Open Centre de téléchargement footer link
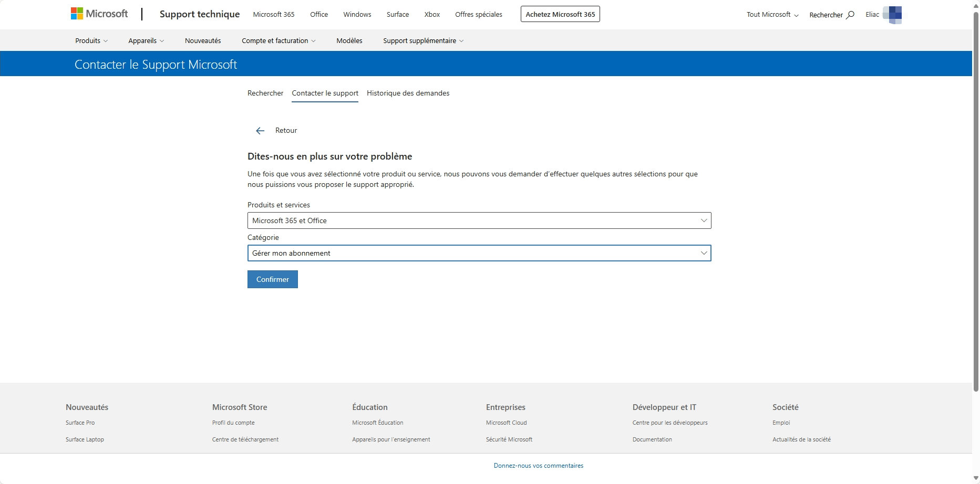Screen dimensions: 980x484 245,439
